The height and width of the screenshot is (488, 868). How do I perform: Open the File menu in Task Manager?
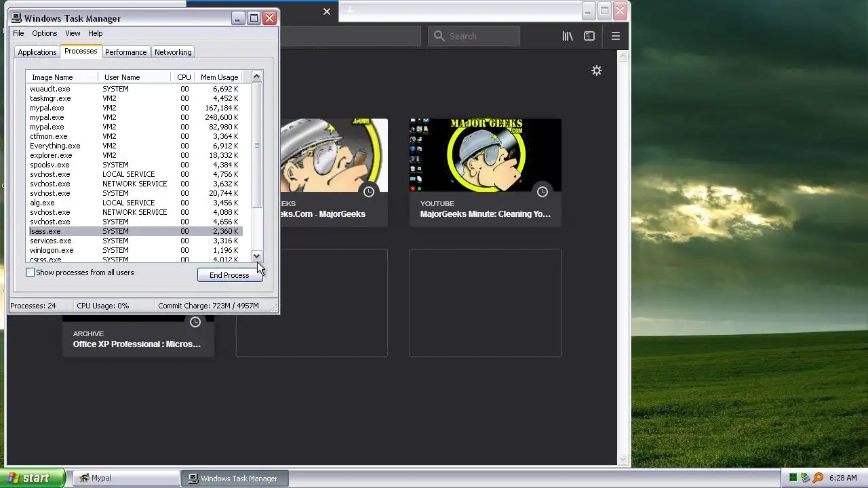tap(18, 33)
